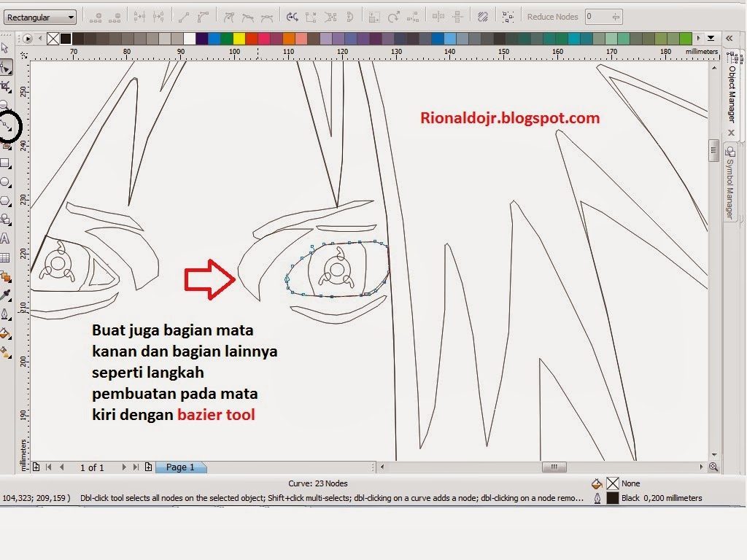This screenshot has width=747, height=560.
Task: Make the node symmetrical
Action: coord(267,17)
